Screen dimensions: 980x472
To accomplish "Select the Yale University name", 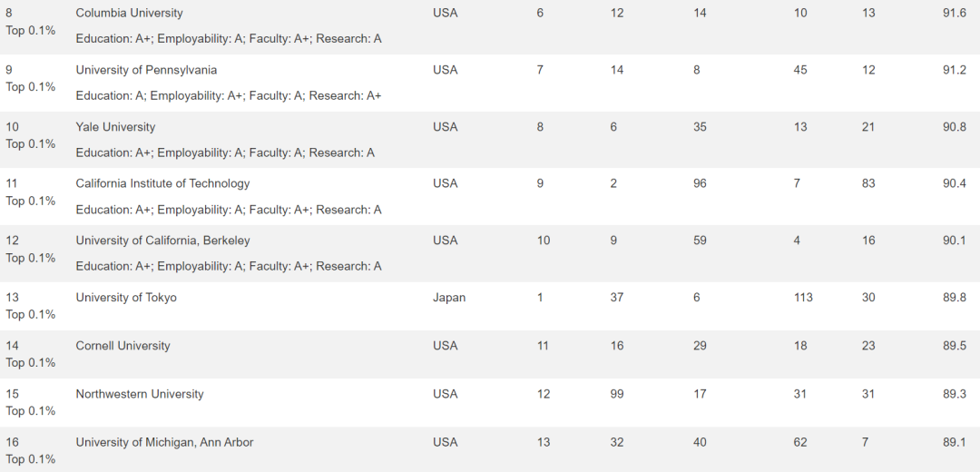I will tap(115, 127).
